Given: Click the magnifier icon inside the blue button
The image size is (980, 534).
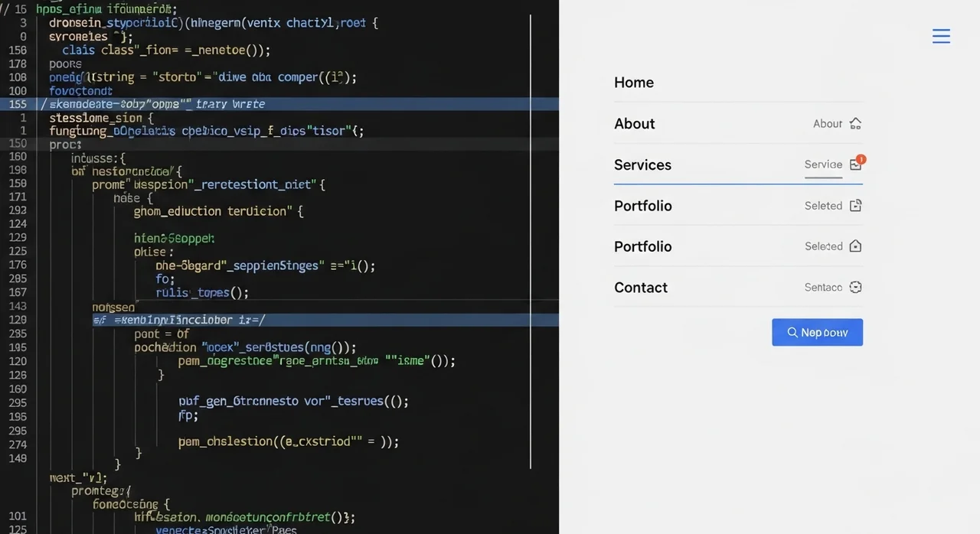Looking at the screenshot, I should 792,332.
